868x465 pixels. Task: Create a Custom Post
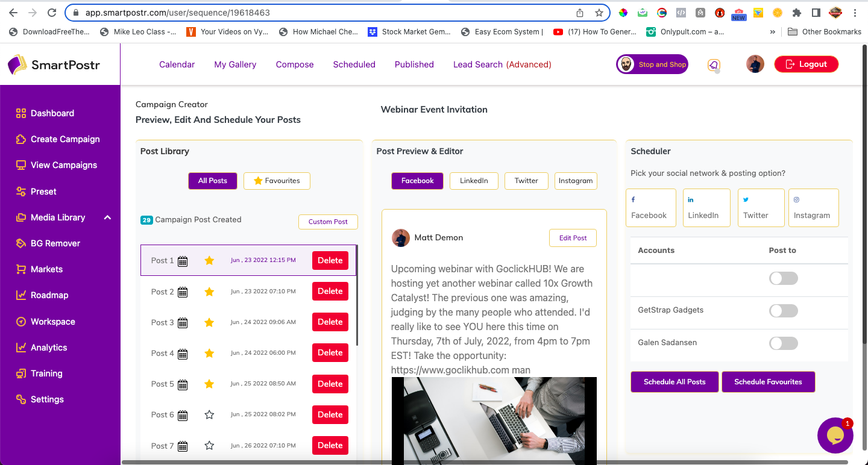pos(328,222)
